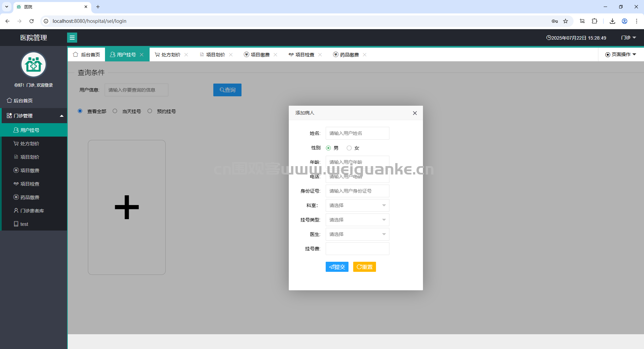Open 项目划价 in the sidebar
This screenshot has width=644, height=349.
tap(34, 157)
